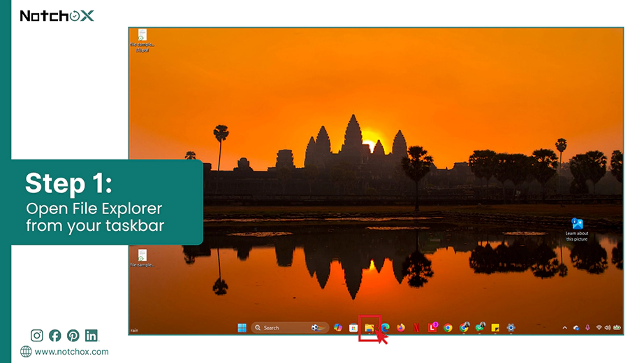Click the volume speaker tray icon
644x363 pixels.
click(608, 327)
